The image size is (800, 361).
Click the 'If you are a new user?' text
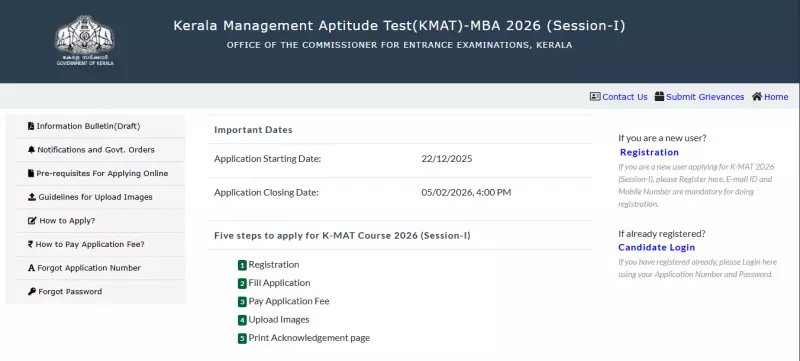pyautogui.click(x=662, y=138)
